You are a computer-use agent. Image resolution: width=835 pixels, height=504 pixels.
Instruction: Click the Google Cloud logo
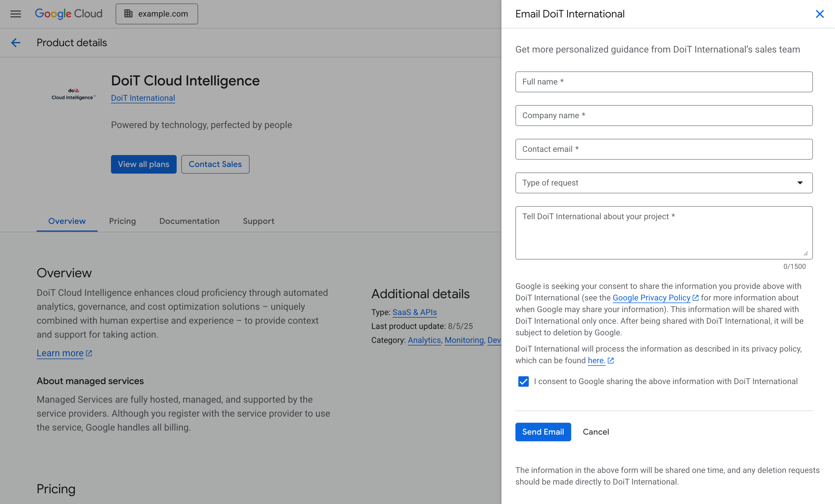pyautogui.click(x=69, y=14)
